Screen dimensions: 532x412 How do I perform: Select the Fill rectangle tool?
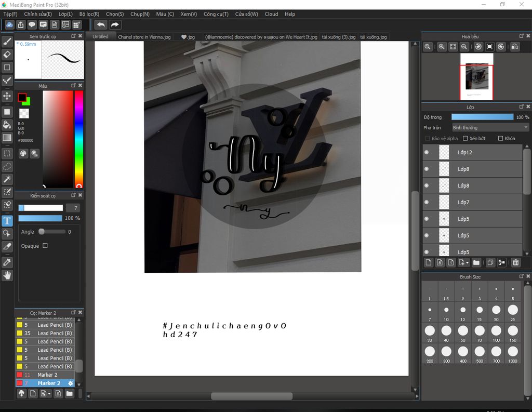pos(7,112)
